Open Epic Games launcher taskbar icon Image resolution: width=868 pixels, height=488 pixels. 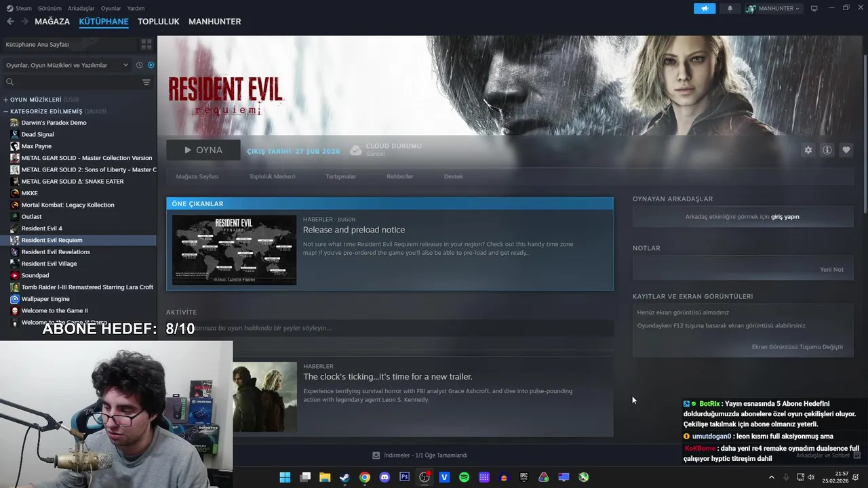(x=524, y=477)
